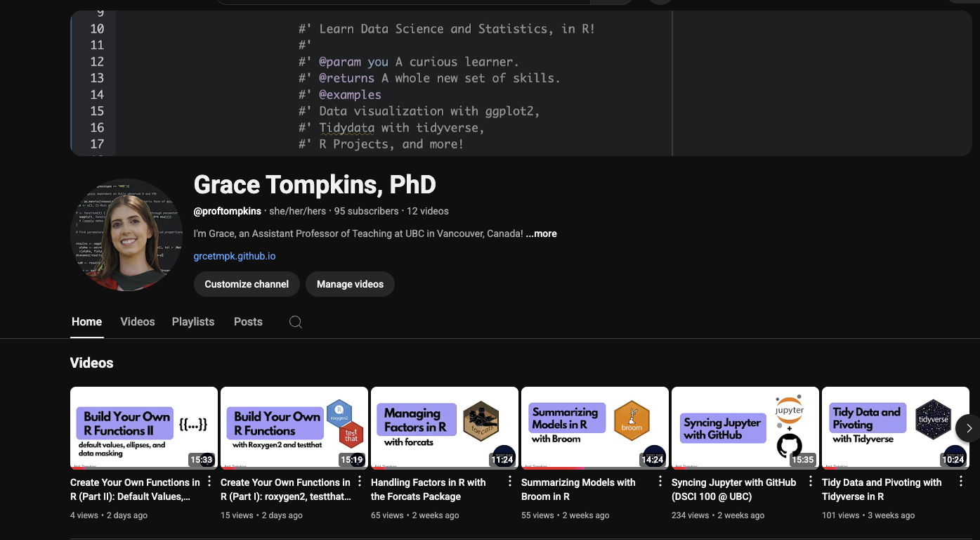Expand channel description with ...more
The height and width of the screenshot is (540, 980).
coord(541,233)
